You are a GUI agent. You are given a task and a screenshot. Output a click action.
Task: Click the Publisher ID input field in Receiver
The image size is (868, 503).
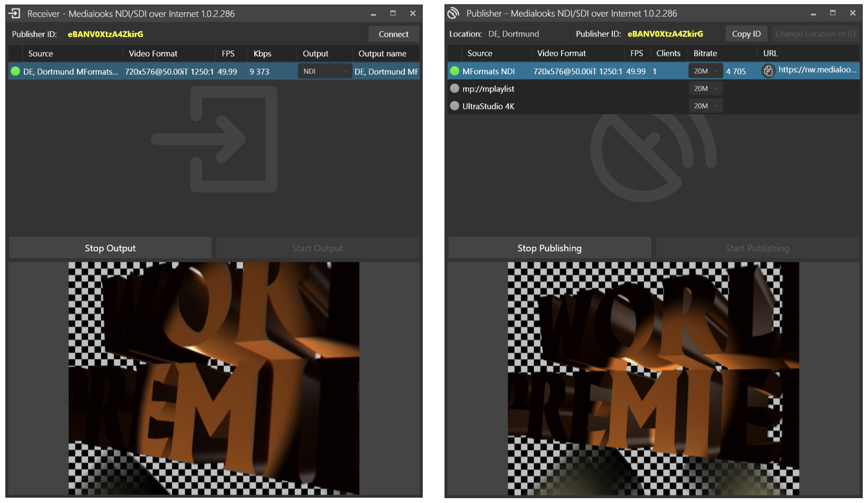point(213,33)
